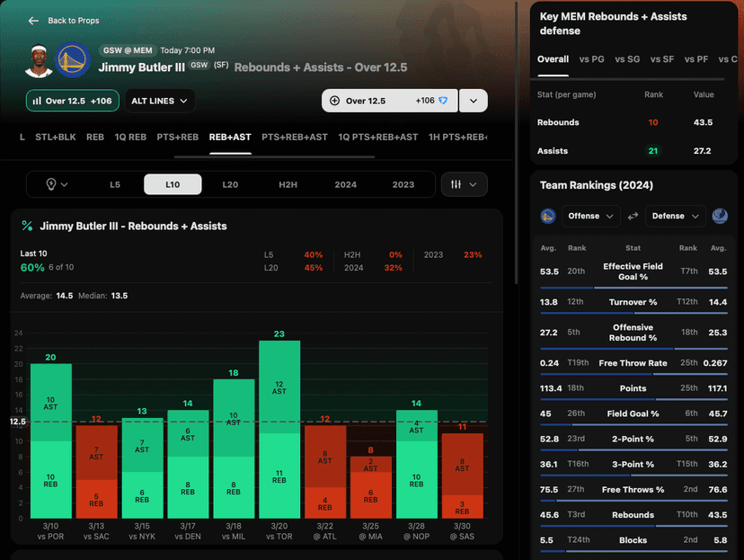
Task: Open Jimmy Butler player headshot
Action: coord(39,60)
